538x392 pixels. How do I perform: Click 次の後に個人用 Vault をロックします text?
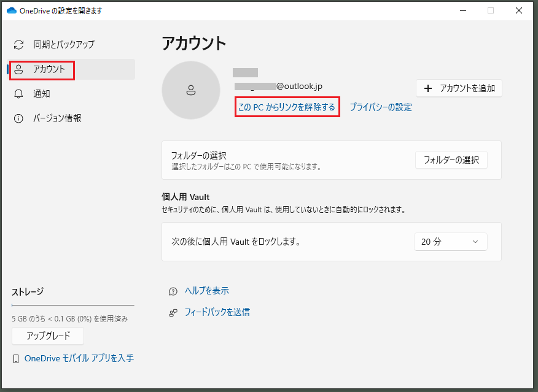coord(236,242)
